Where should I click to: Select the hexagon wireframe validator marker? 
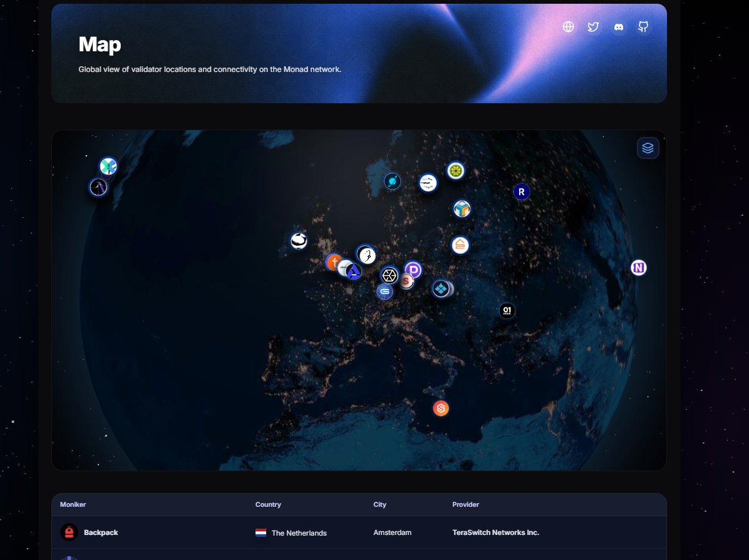(390, 275)
